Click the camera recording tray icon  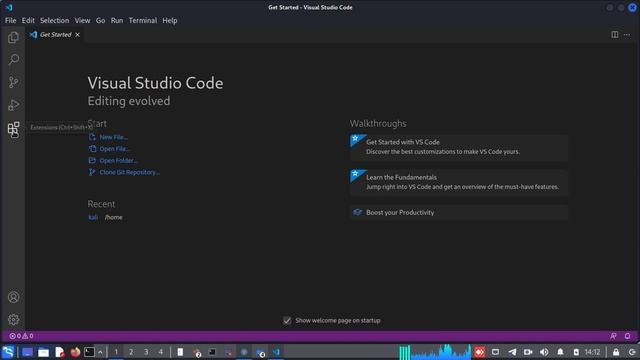click(528, 352)
